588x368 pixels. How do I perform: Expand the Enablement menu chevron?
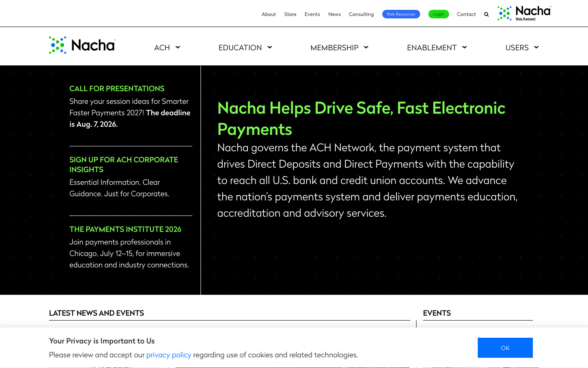tap(464, 47)
